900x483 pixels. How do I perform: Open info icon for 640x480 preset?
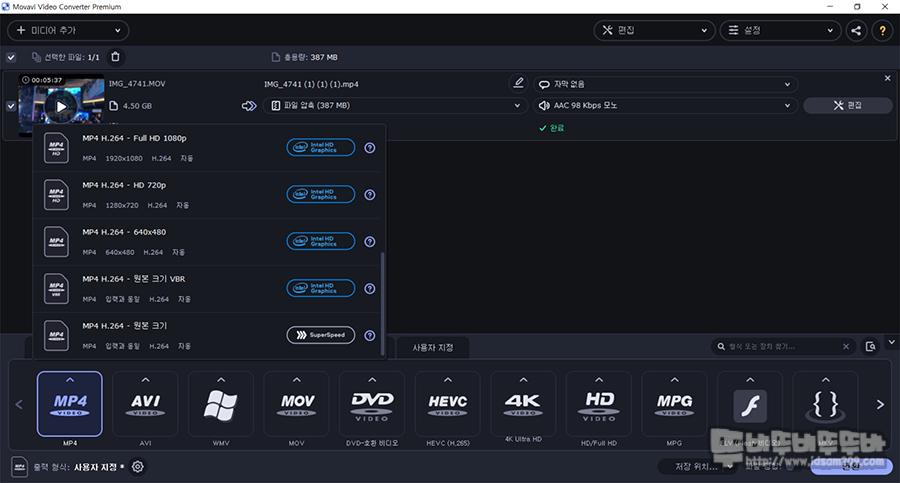click(x=370, y=242)
